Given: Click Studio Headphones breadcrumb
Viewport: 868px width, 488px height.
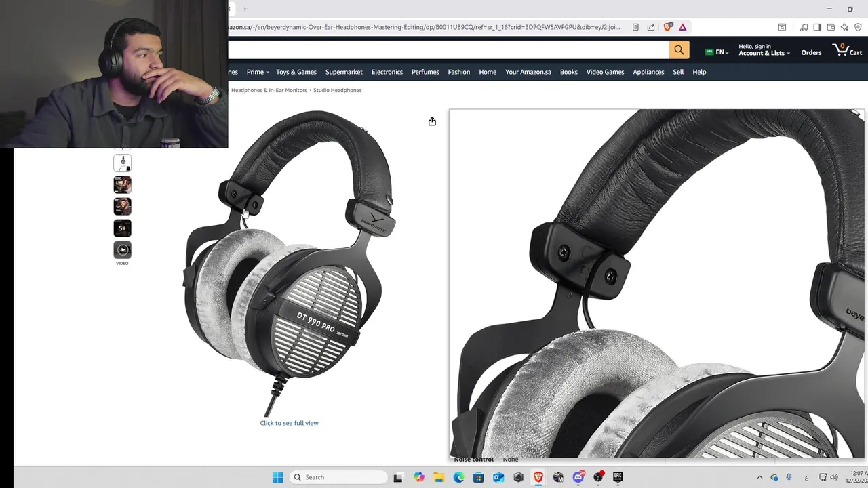Looking at the screenshot, I should point(337,90).
